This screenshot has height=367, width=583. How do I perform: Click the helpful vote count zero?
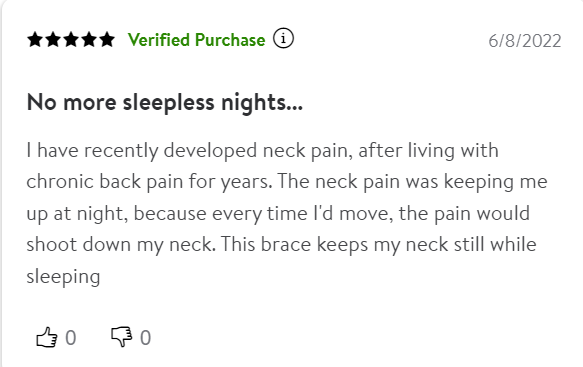click(x=71, y=338)
